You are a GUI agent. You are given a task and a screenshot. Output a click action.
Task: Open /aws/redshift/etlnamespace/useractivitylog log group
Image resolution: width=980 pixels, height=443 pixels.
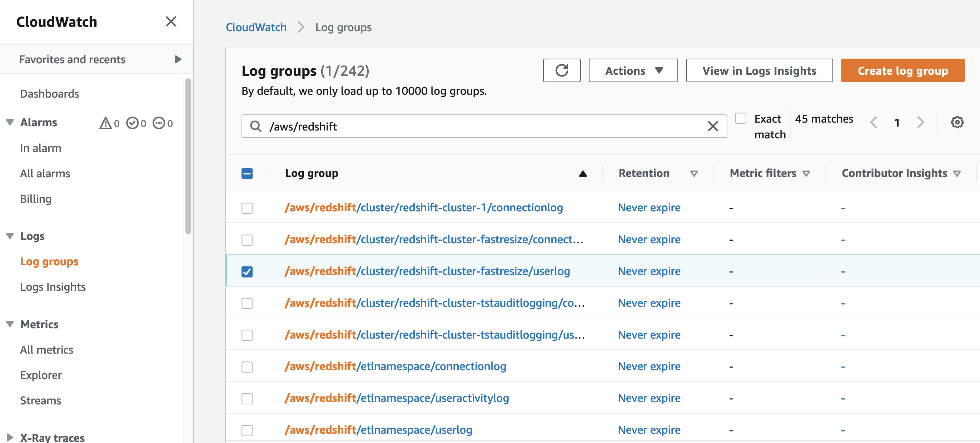[x=397, y=398]
